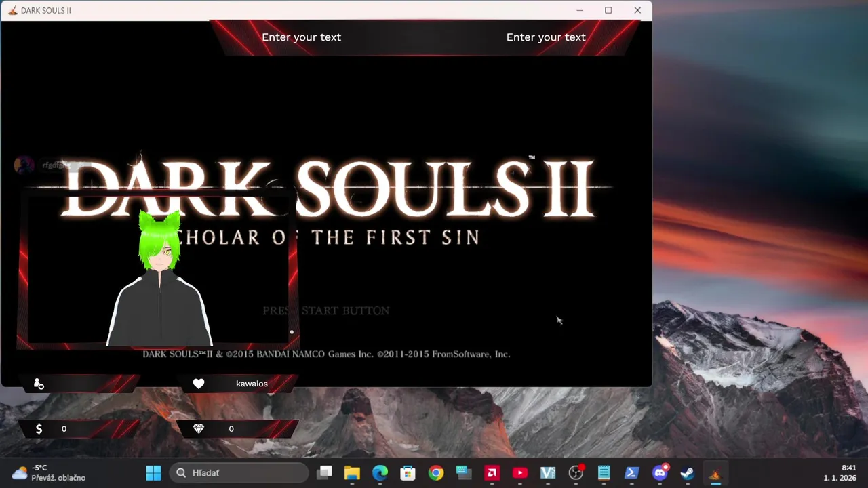Click the PRESS START BUTTON prompt
This screenshot has width=868, height=488.
(x=326, y=310)
